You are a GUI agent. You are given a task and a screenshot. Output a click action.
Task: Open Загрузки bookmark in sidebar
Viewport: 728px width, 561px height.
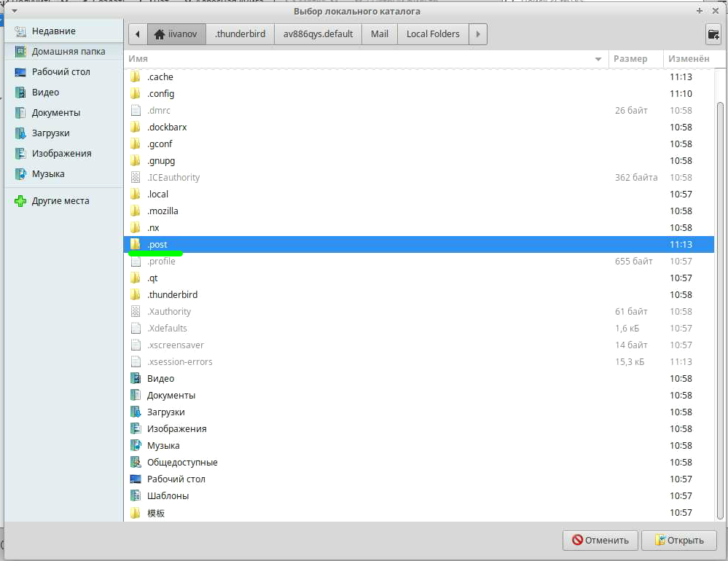pyautogui.click(x=63, y=133)
